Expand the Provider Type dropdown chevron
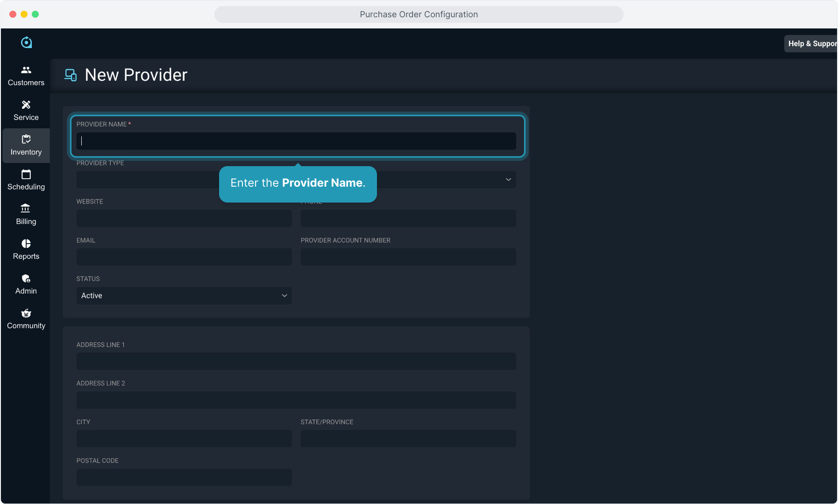The width and height of the screenshot is (838, 504). tap(508, 180)
